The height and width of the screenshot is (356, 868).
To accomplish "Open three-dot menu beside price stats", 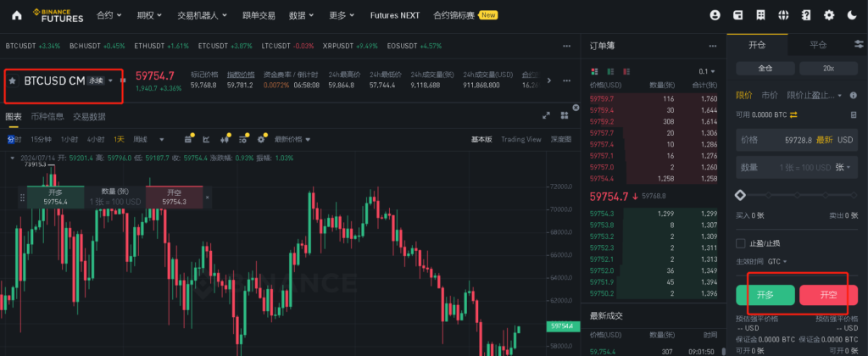I will coord(566,81).
